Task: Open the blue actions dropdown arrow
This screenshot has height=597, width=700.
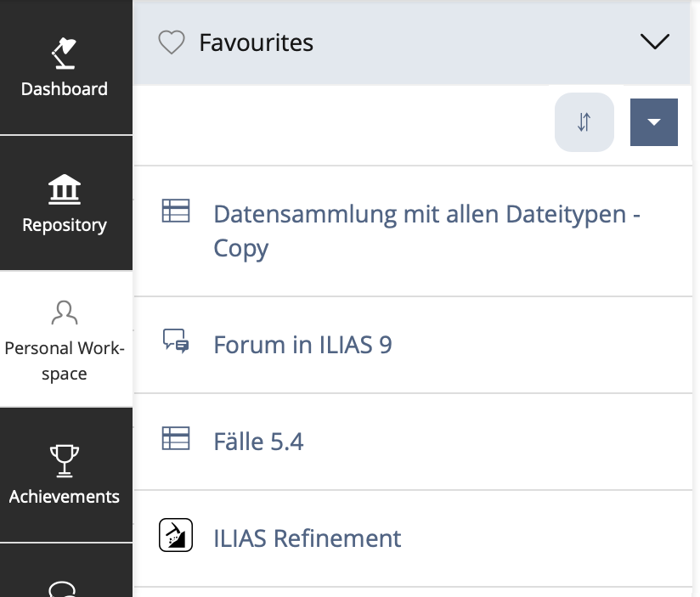Action: point(653,122)
